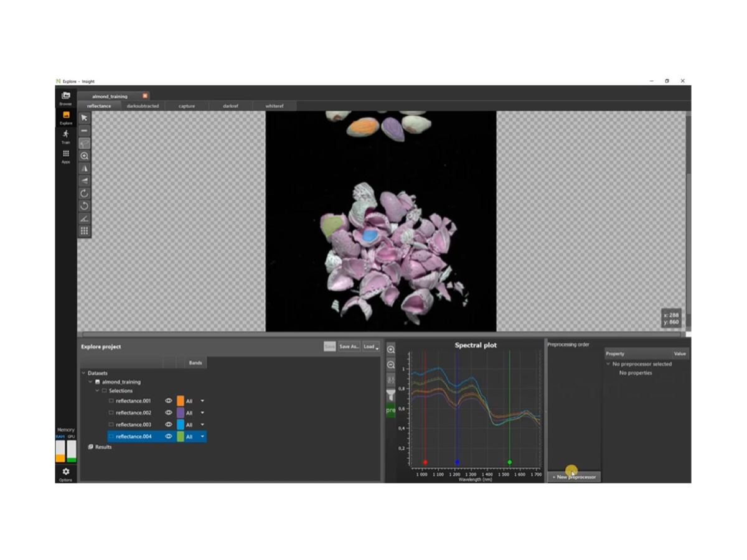Image resolution: width=747 pixels, height=560 pixels.
Task: Switch to the Train section
Action: click(65, 135)
